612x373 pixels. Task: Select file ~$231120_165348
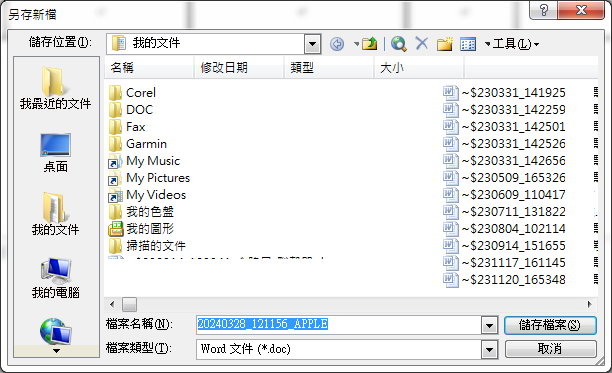pos(504,280)
